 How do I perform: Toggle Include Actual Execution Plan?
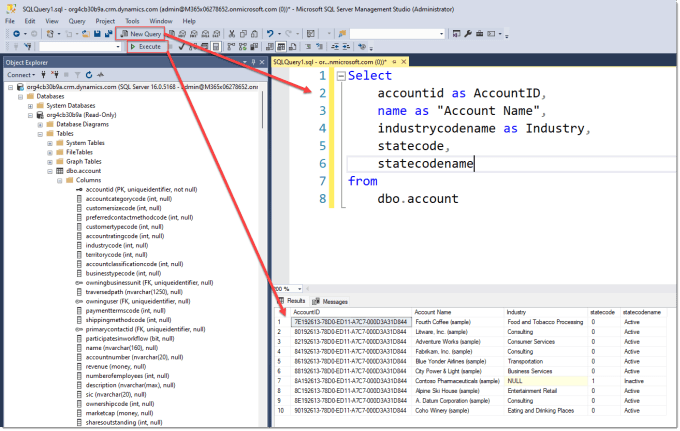click(x=231, y=46)
